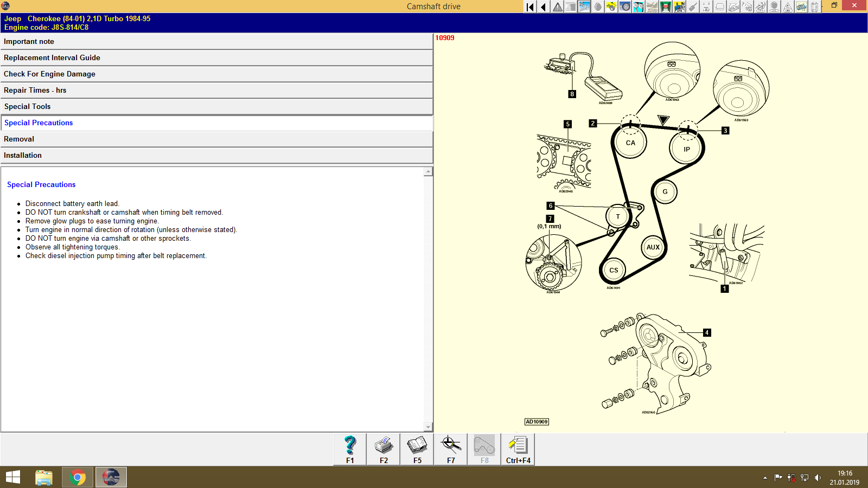
Task: Open the Check For Engine Damage section
Action: point(217,74)
